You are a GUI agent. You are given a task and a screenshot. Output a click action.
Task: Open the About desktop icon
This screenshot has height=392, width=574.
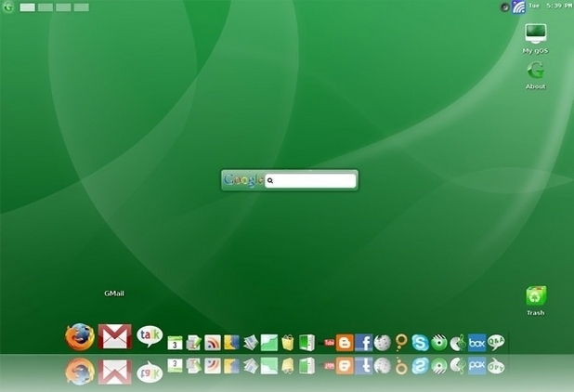(x=536, y=75)
